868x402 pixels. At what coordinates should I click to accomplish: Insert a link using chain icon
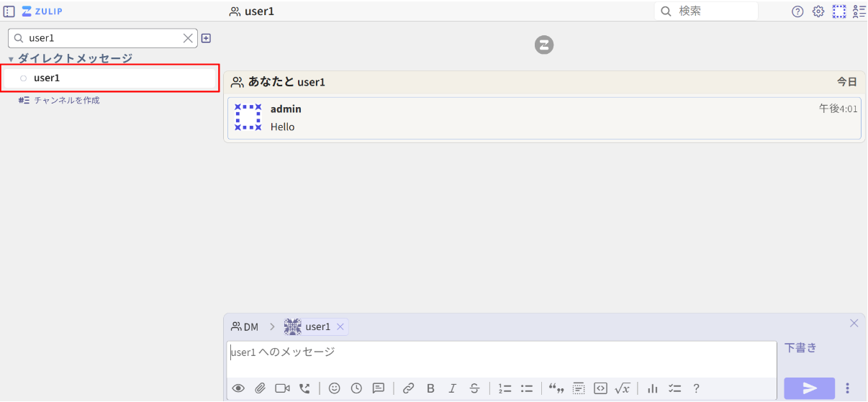coord(408,388)
